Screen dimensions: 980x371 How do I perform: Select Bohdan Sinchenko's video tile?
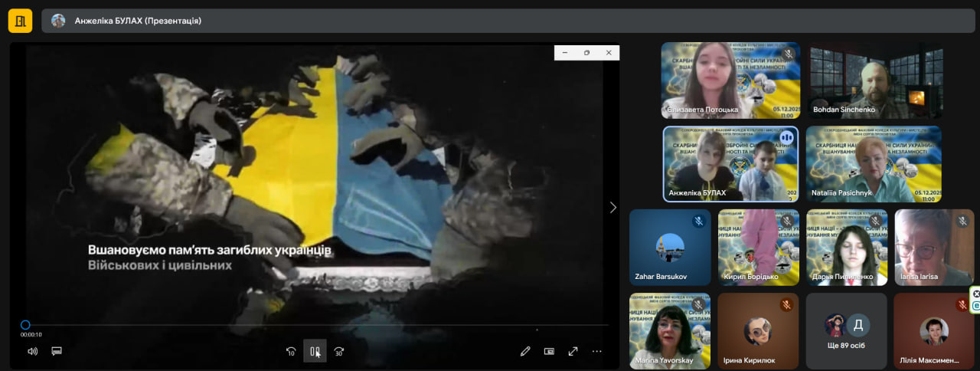coord(876,80)
